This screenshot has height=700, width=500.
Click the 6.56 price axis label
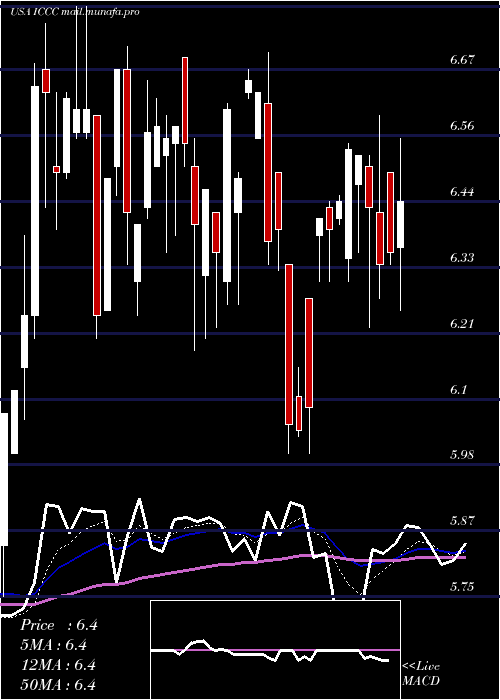[462, 125]
